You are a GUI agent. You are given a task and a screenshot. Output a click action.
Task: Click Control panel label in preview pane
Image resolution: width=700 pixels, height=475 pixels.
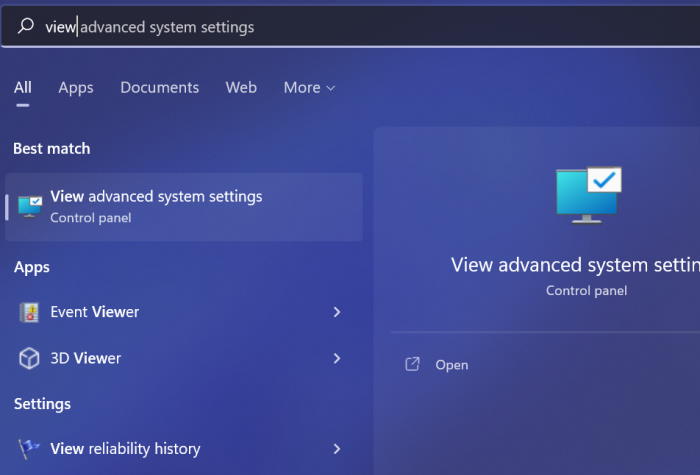tap(587, 291)
